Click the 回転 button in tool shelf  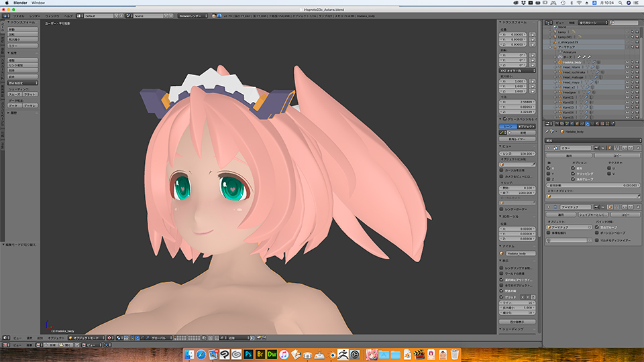tap(23, 34)
